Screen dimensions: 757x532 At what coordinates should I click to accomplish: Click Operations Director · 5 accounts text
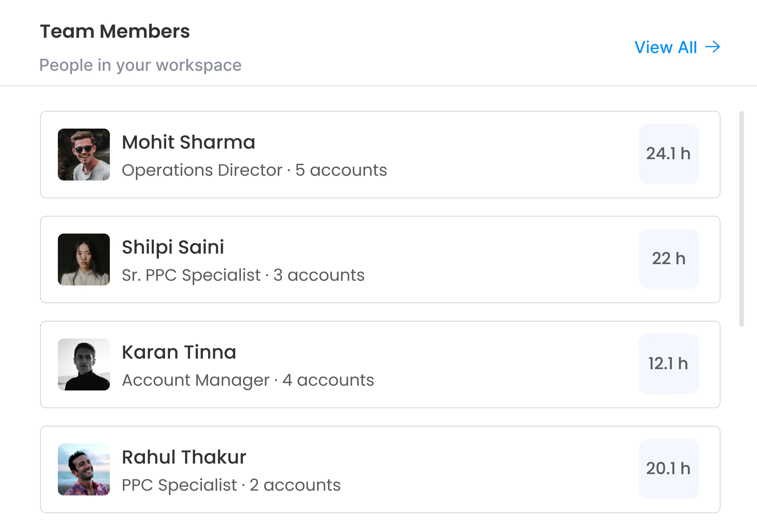coord(254,170)
